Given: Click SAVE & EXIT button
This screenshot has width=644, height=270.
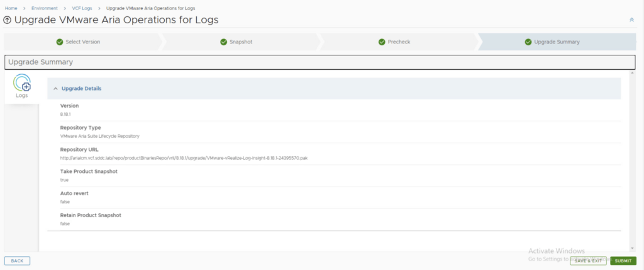Looking at the screenshot, I should [x=588, y=261].
